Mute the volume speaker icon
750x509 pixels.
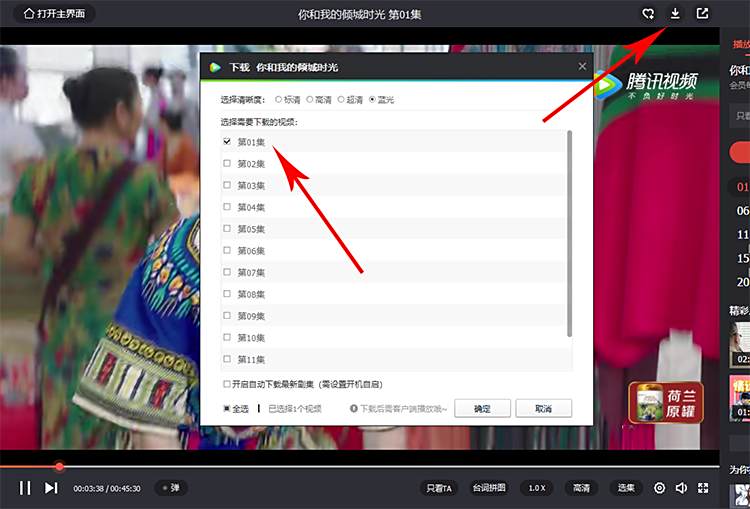tap(681, 488)
